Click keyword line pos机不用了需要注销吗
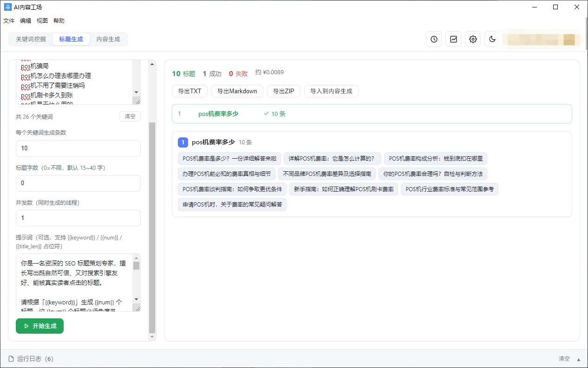The image size is (588, 368). coord(53,85)
